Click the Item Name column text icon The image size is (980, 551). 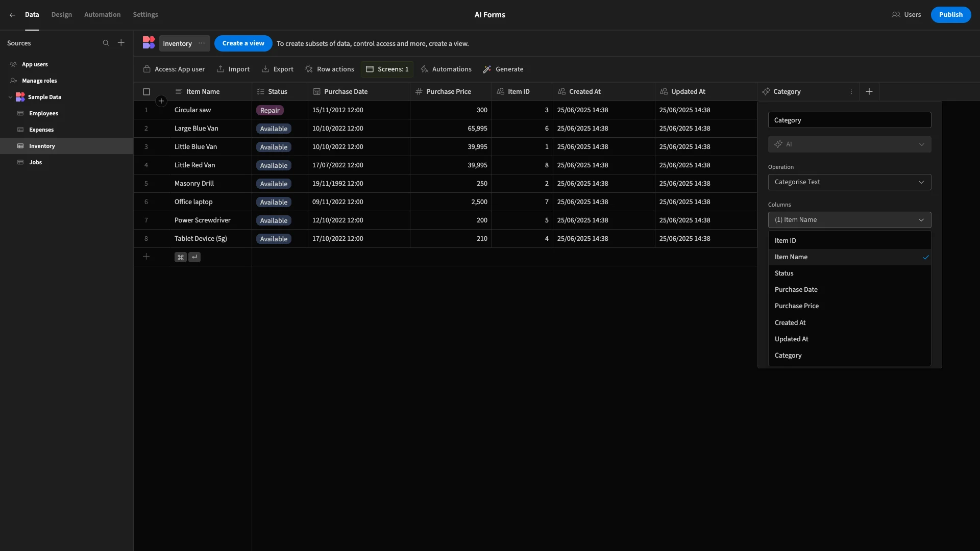[179, 92]
